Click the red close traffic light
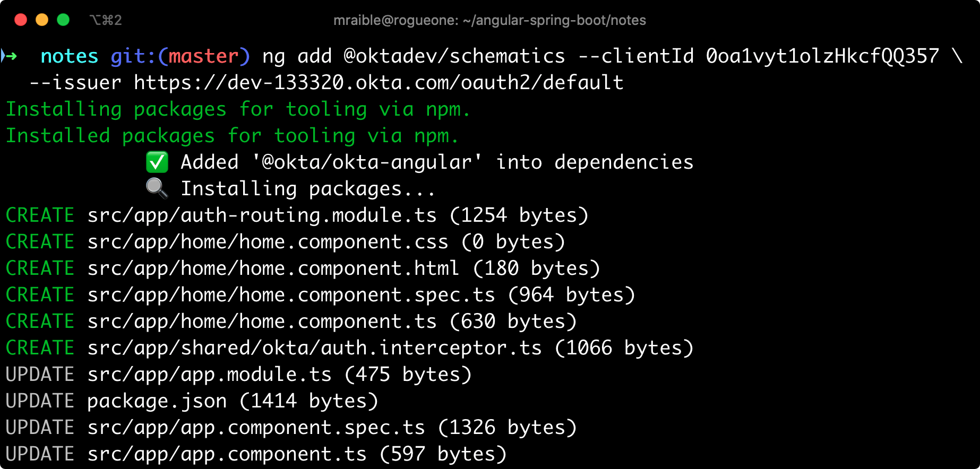This screenshot has height=469, width=980. coord(21,20)
